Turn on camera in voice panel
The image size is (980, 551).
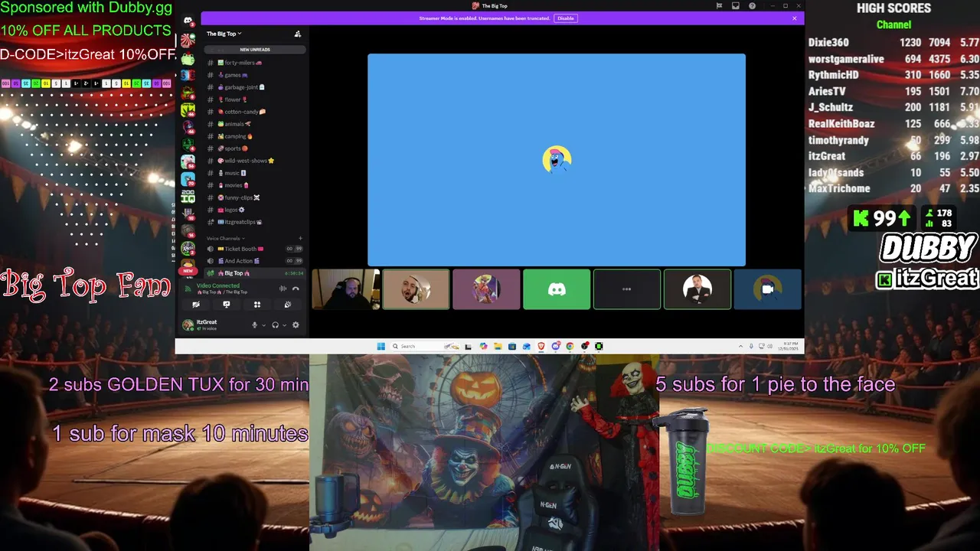point(196,305)
